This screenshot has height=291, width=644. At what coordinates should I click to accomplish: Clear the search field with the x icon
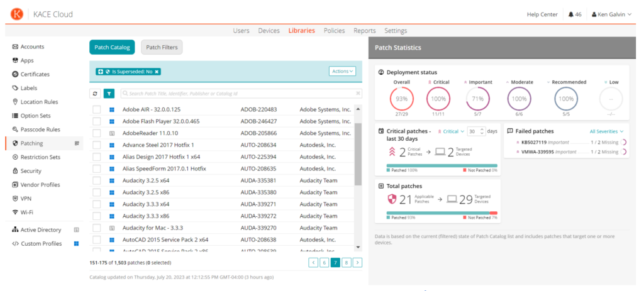[x=358, y=94]
